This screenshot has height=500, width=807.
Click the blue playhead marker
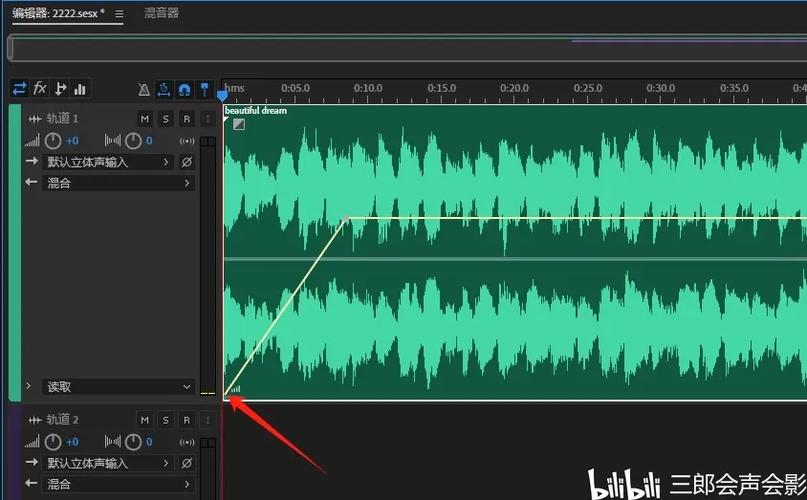[222, 96]
